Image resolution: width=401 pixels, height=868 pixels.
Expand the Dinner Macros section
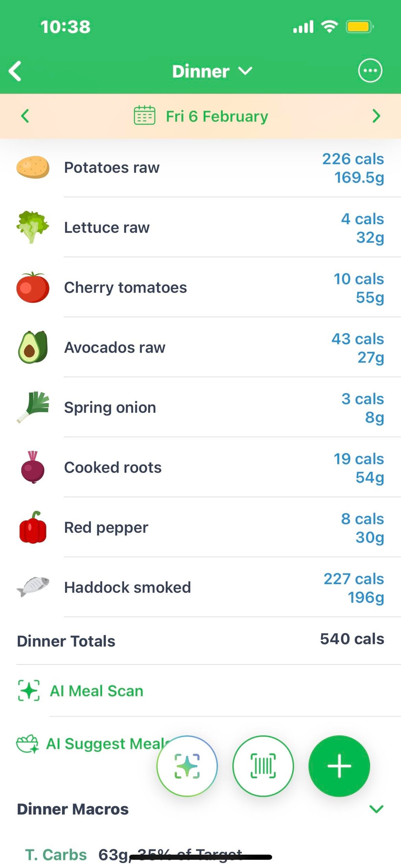(376, 809)
